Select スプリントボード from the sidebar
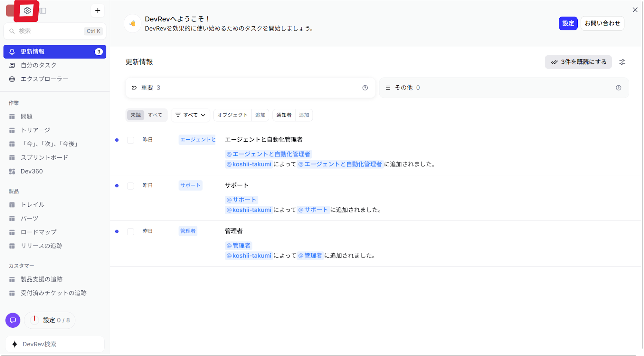This screenshot has width=644, height=356. pos(44,157)
